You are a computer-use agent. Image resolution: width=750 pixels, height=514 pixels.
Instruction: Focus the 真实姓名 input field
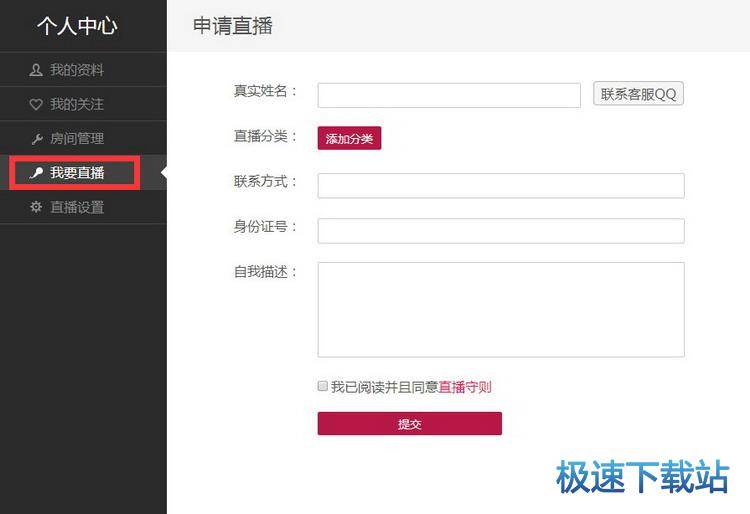click(x=449, y=95)
